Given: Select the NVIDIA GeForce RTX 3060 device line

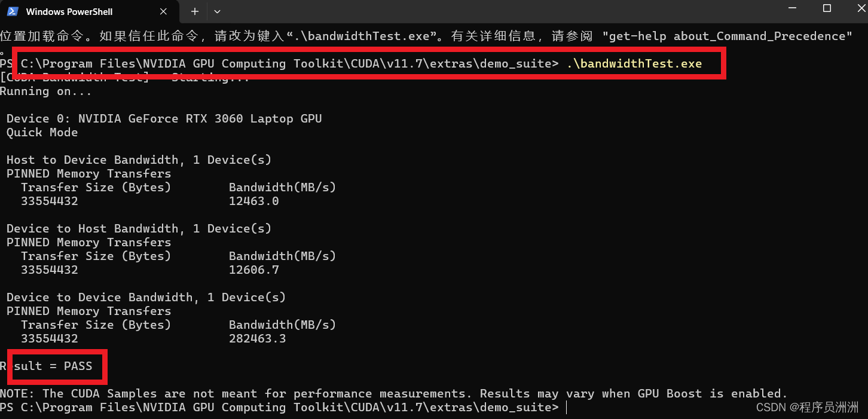Looking at the screenshot, I should 164,118.
